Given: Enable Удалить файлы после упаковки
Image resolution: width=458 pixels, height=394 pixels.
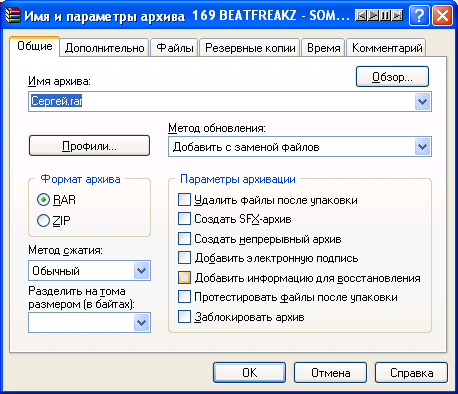Looking at the screenshot, I should click(184, 200).
